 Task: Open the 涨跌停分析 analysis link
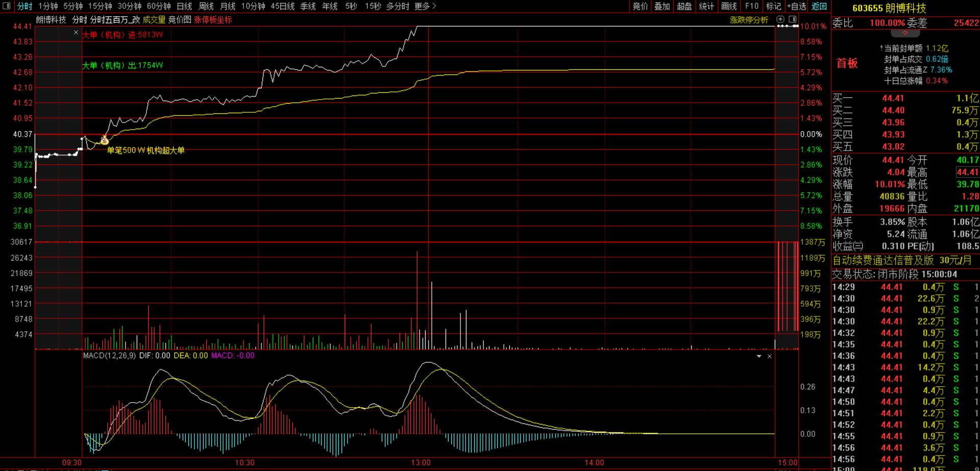click(749, 20)
